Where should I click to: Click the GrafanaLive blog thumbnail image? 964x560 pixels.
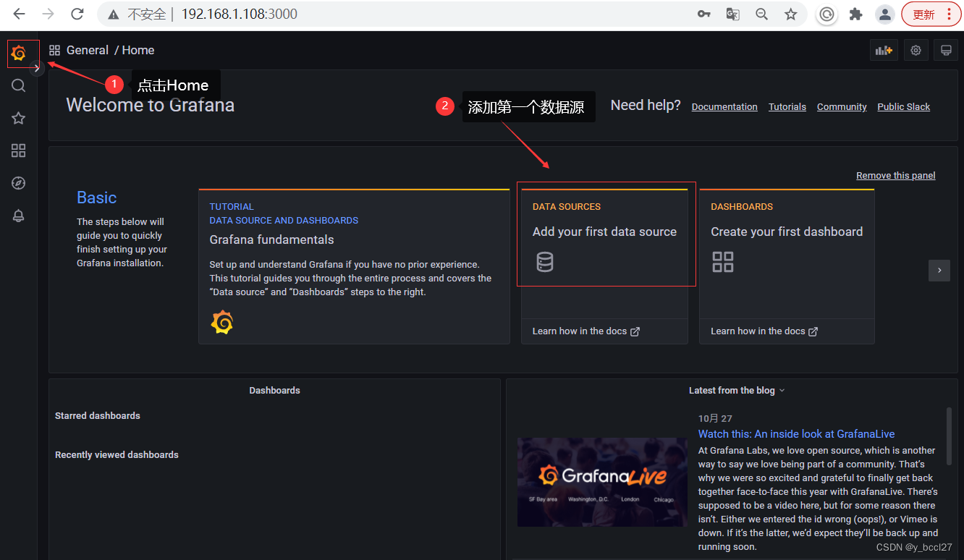click(x=602, y=482)
